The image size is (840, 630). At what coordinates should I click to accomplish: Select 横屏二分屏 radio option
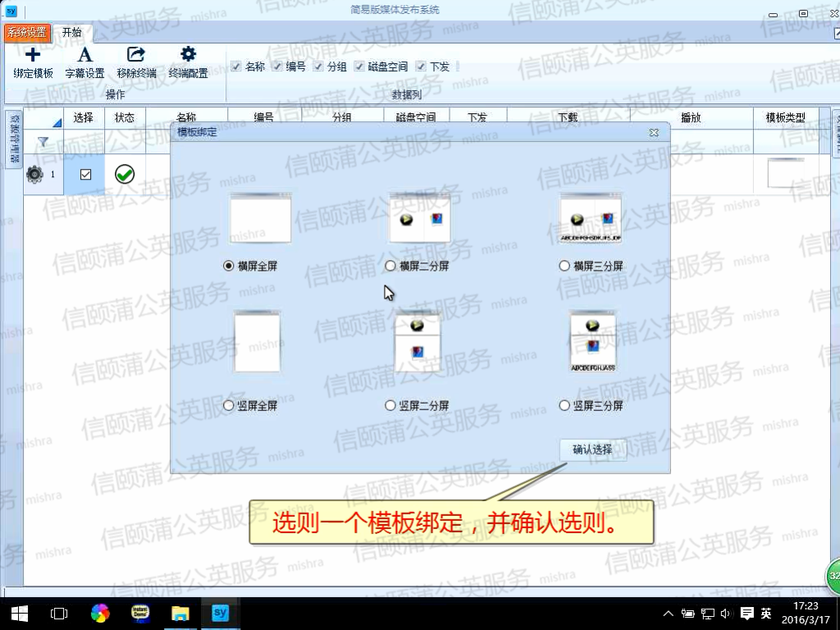[390, 266]
